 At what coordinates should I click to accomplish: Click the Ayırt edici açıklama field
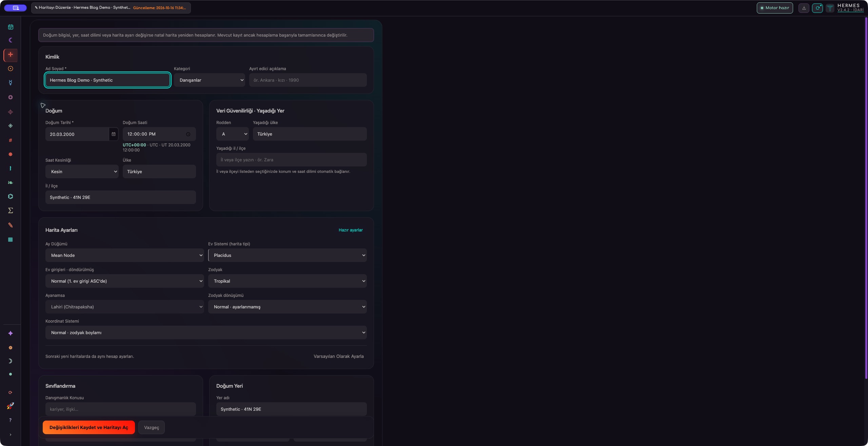[308, 80]
